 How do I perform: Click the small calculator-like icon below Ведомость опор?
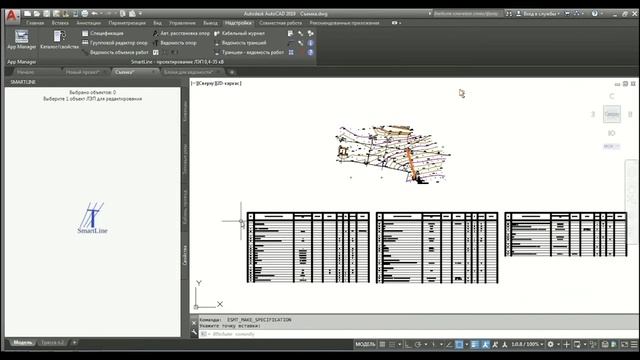(x=156, y=52)
